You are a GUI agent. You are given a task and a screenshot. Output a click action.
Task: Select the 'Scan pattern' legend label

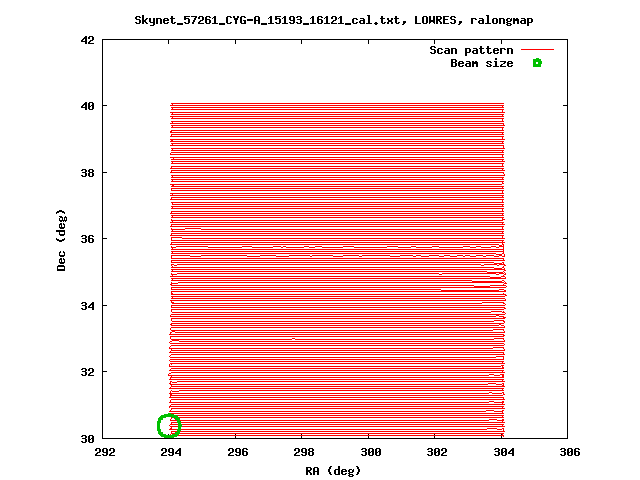click(x=471, y=50)
